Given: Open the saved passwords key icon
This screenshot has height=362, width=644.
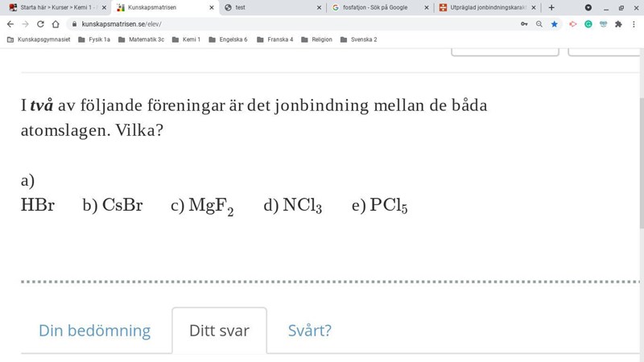Looking at the screenshot, I should point(524,24).
